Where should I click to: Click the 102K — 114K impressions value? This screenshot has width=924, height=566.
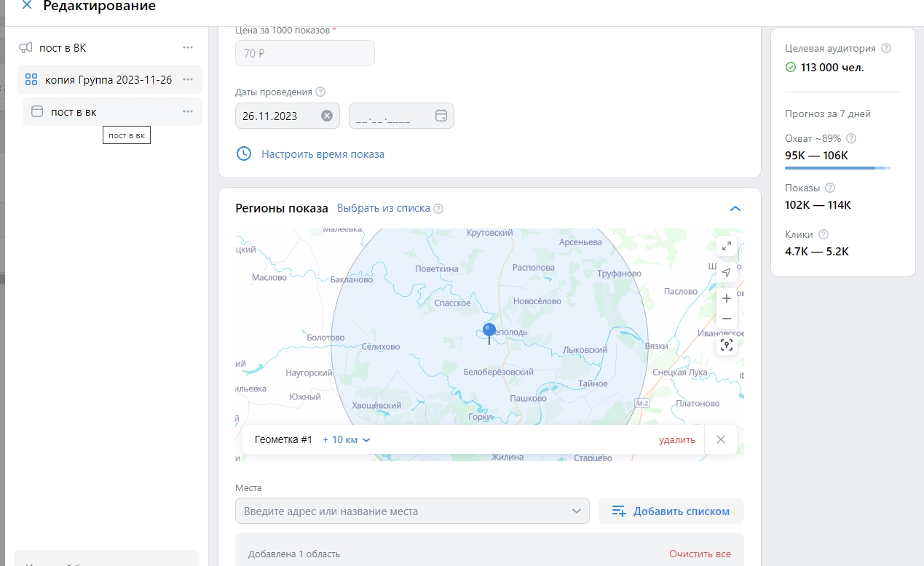tap(818, 204)
